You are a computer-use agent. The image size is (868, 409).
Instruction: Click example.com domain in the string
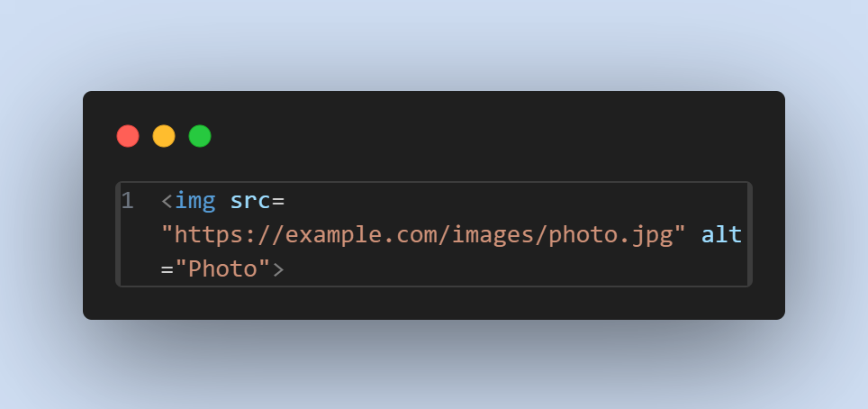(x=361, y=235)
